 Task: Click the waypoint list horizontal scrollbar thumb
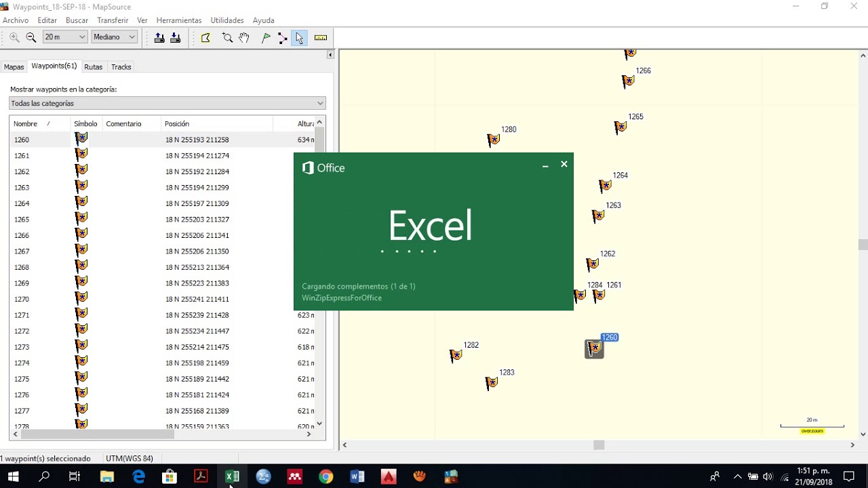98,434
